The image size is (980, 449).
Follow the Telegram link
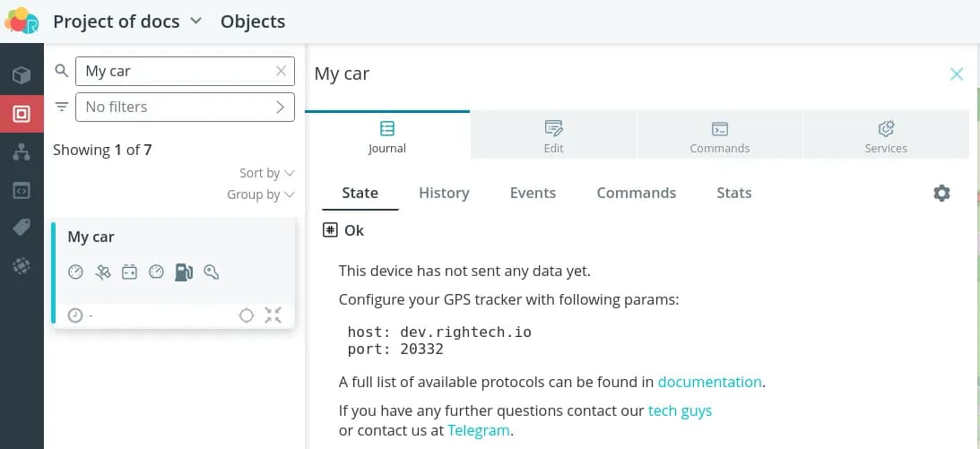pyautogui.click(x=479, y=430)
